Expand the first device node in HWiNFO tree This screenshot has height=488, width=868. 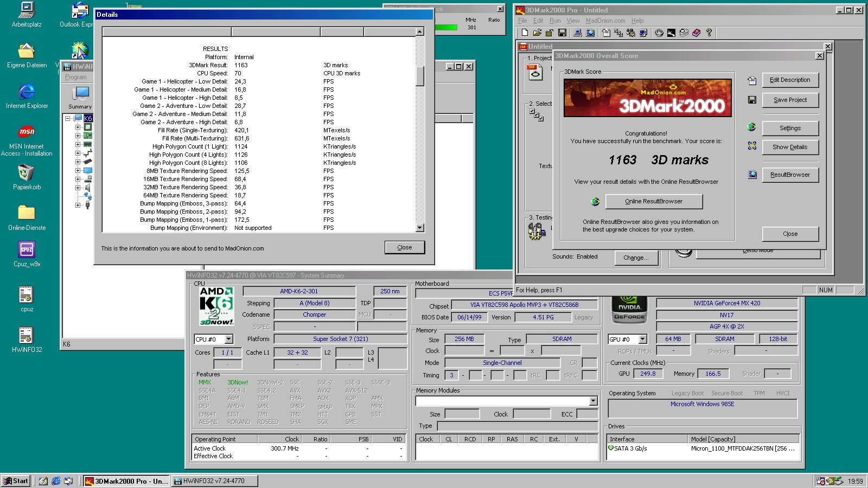[x=78, y=127]
